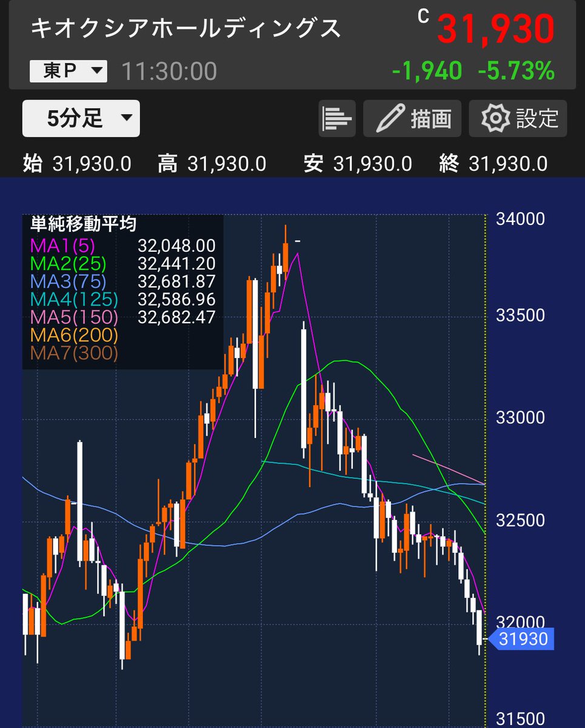Select MA3(75) legend entry
The width and height of the screenshot is (585, 728).
(67, 281)
